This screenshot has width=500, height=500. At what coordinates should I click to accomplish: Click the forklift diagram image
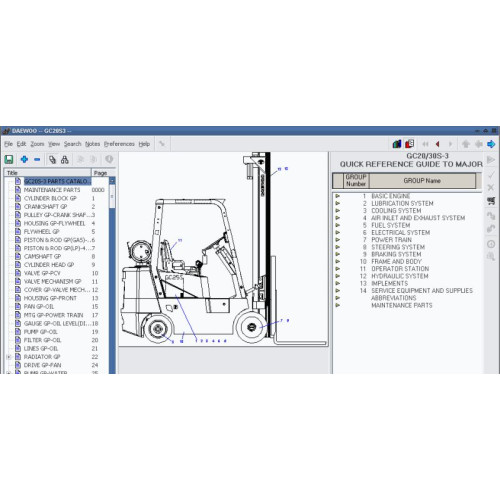point(223,249)
